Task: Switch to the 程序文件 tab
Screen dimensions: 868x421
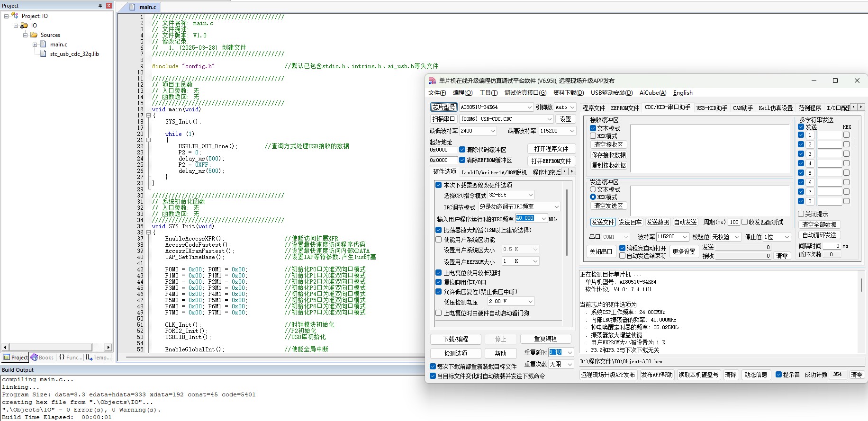Action: click(x=594, y=108)
